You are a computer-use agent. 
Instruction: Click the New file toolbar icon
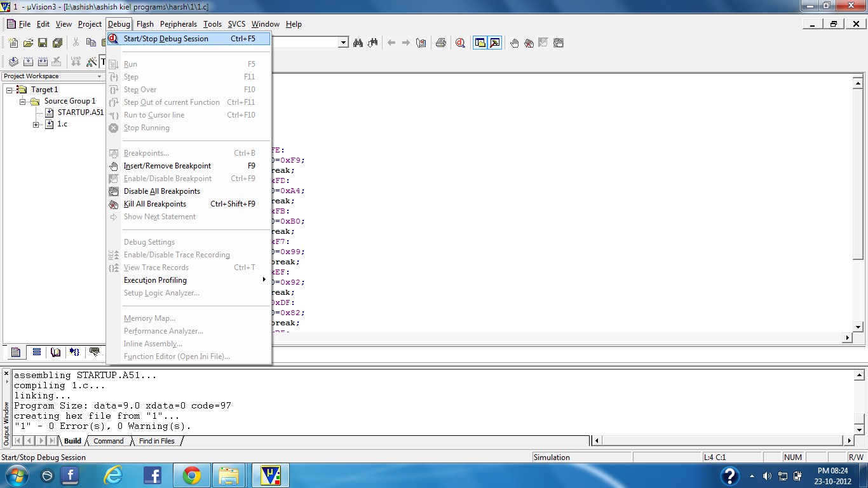pos(13,43)
